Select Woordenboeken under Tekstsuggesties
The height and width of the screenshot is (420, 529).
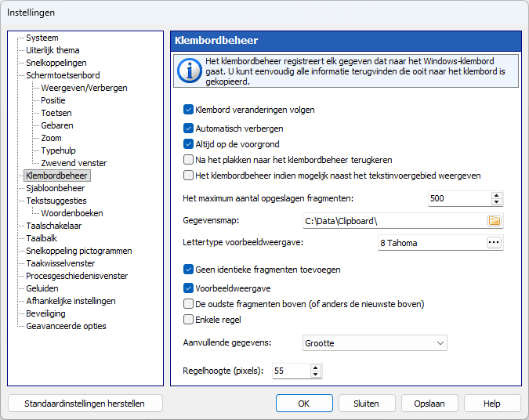[x=72, y=213]
